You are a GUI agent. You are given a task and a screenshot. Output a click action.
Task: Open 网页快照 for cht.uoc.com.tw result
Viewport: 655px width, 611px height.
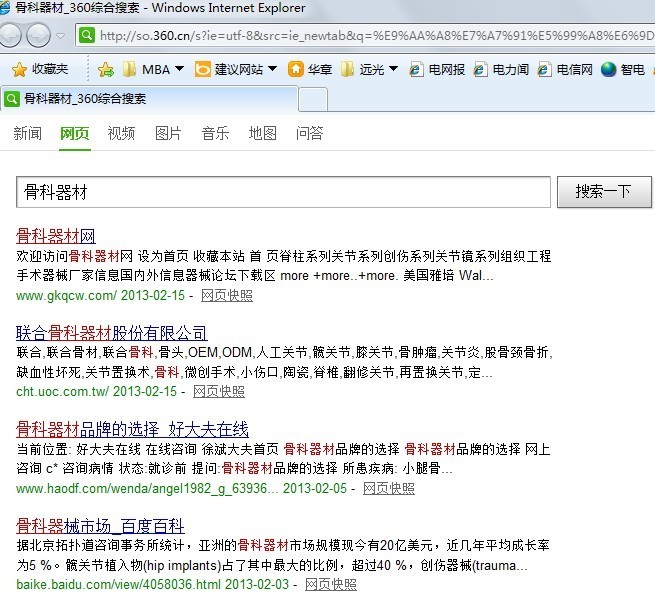pos(219,392)
